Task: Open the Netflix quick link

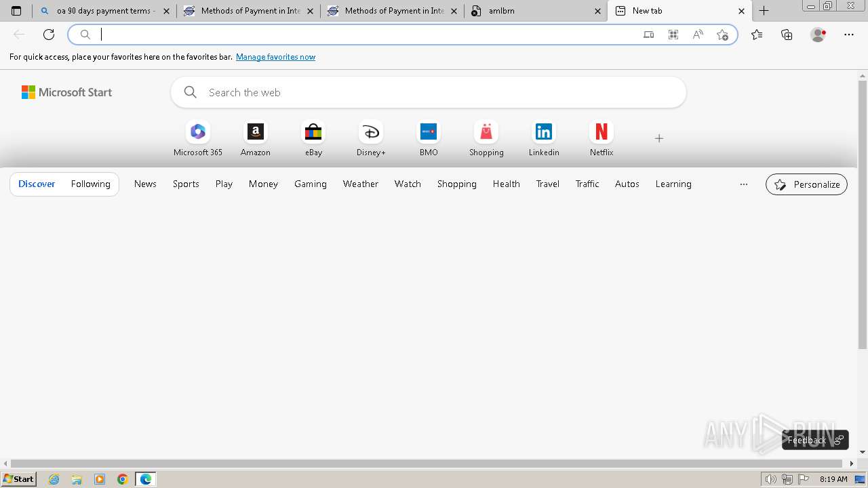Action: click(601, 139)
